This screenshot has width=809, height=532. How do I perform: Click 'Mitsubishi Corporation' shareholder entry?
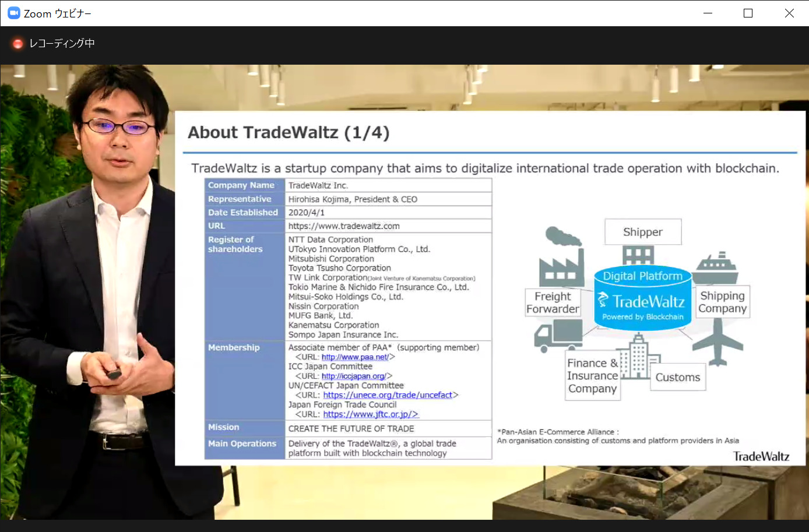[x=331, y=259]
